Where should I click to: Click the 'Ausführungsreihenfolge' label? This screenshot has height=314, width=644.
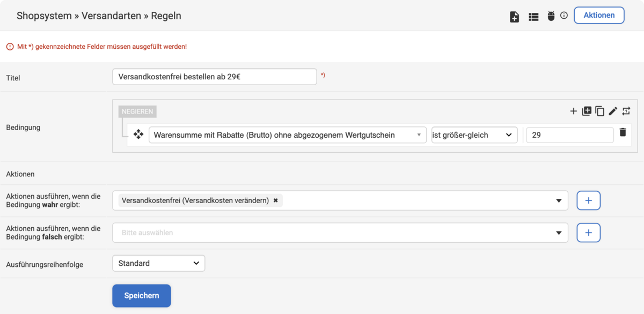tap(45, 264)
